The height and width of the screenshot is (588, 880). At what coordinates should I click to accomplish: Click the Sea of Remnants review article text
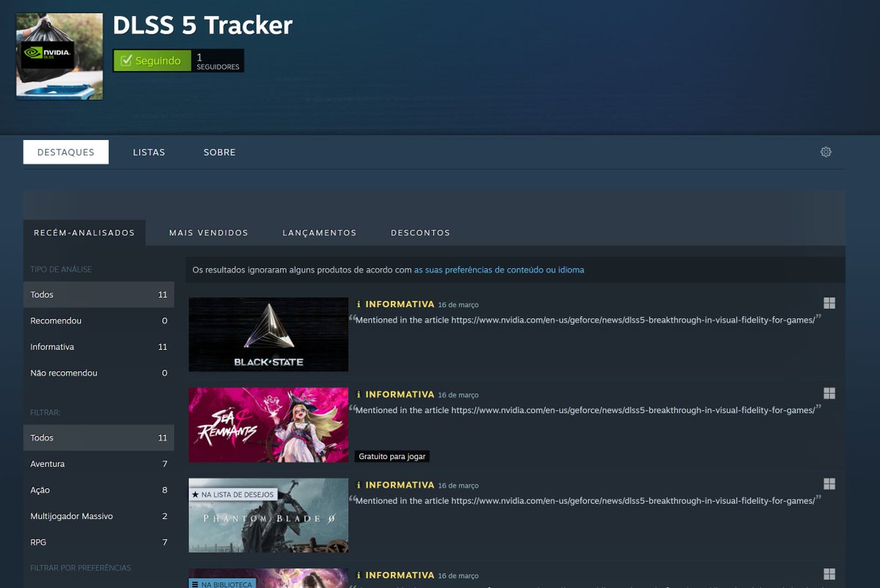point(584,411)
